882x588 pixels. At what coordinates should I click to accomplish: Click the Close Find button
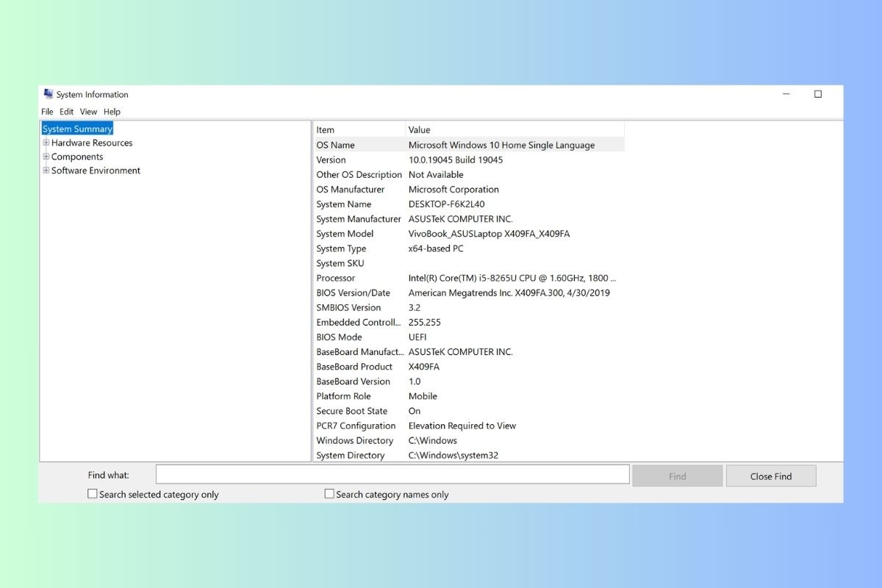coord(771,476)
